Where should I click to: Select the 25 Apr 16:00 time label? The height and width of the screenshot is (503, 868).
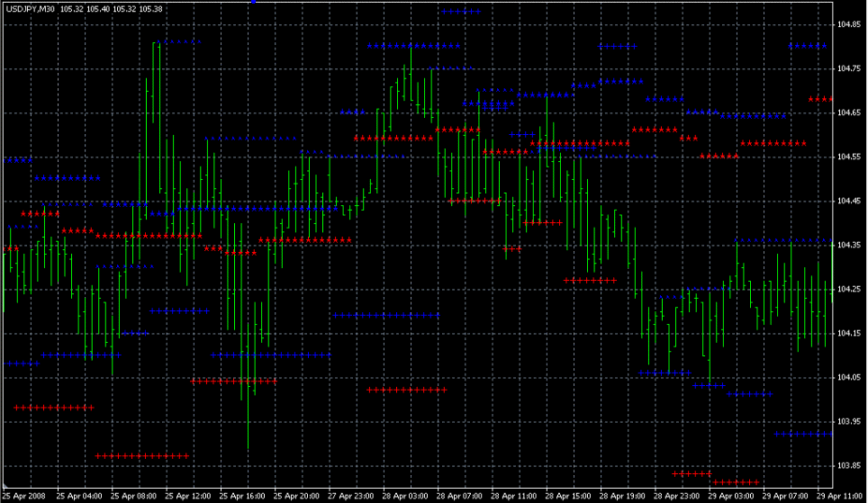click(x=243, y=496)
